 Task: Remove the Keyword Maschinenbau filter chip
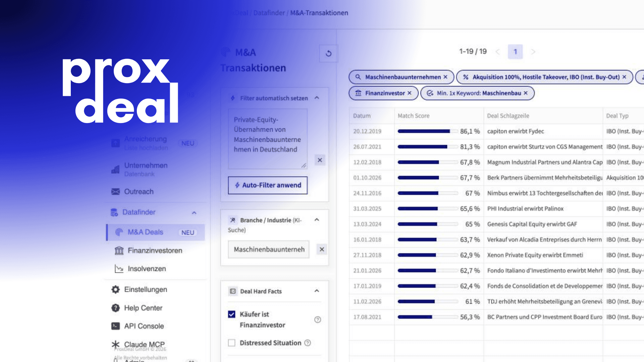point(526,93)
